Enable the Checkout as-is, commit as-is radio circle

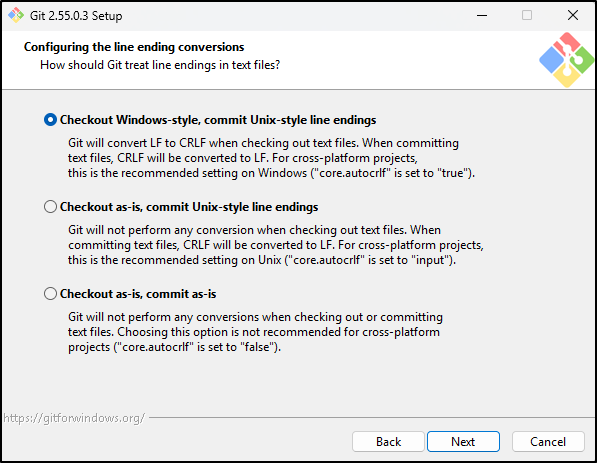click(50, 294)
